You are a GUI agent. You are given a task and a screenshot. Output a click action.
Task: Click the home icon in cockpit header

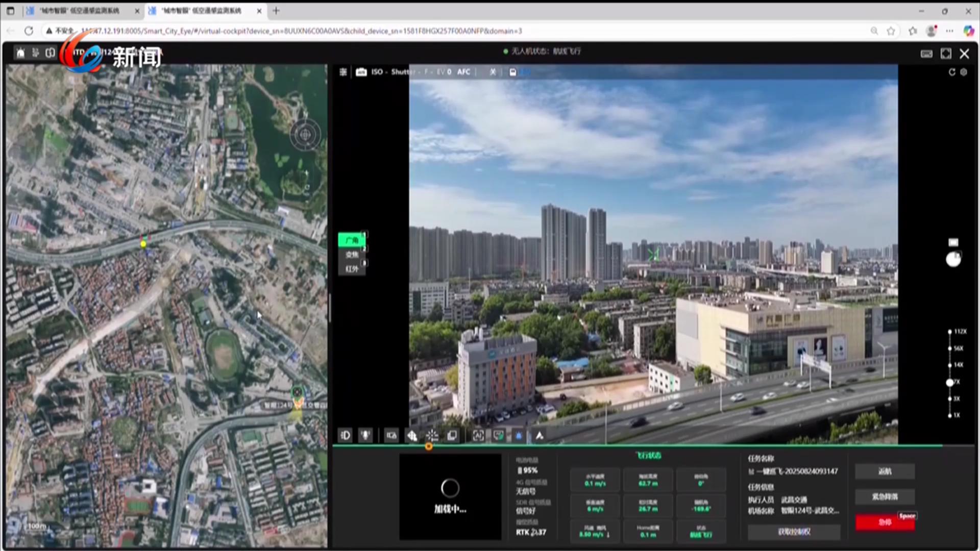20,53
